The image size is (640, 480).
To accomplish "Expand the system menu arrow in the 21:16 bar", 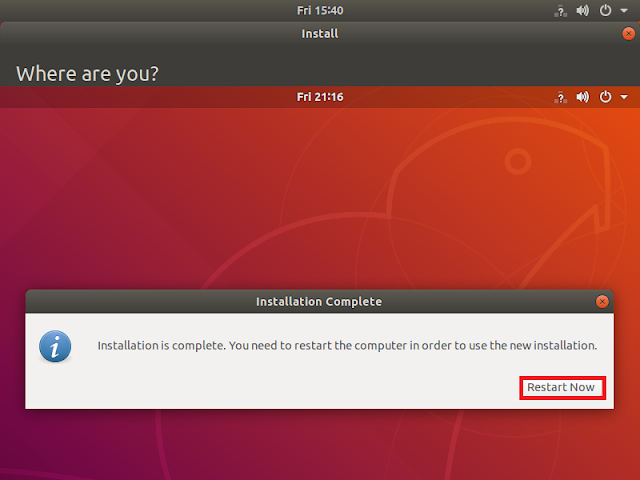I will click(624, 97).
